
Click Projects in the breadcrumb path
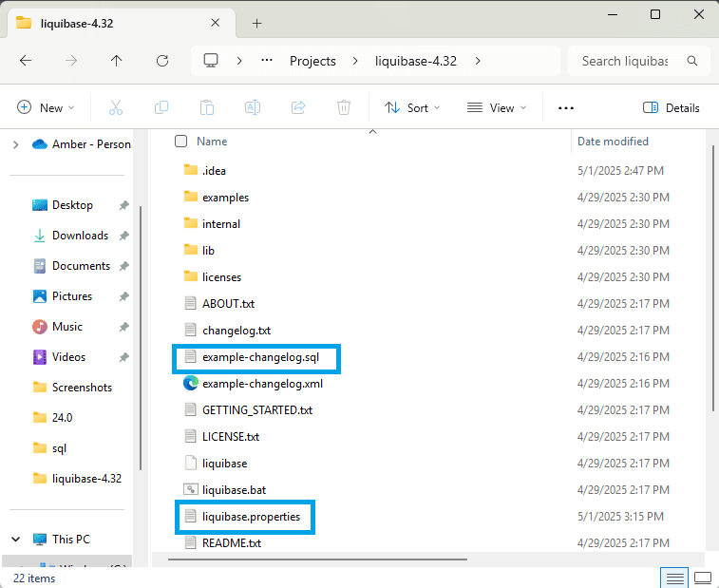(x=312, y=61)
